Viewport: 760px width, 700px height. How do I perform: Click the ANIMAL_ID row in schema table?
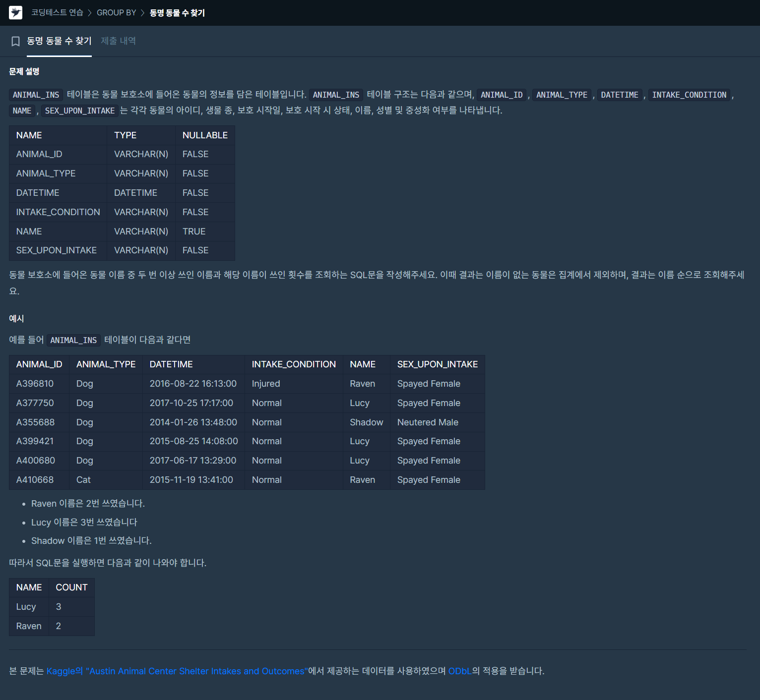coord(122,154)
